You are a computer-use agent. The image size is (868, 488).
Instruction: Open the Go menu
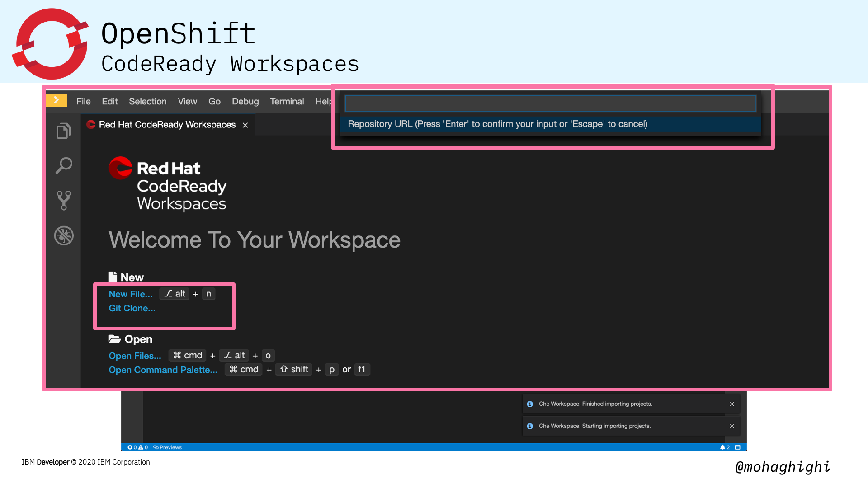[x=215, y=102]
